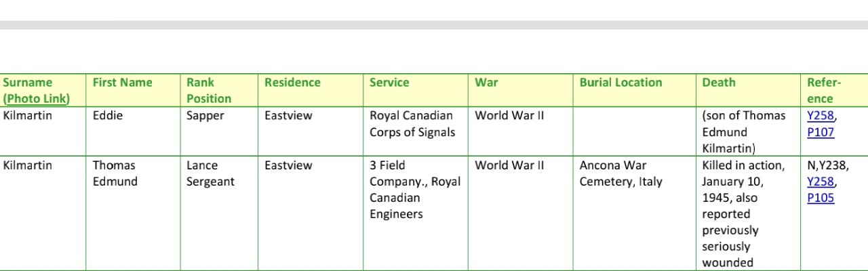Viewport: 868px width, 271px height.
Task: Open the P105 reference link
Action: click(x=821, y=198)
